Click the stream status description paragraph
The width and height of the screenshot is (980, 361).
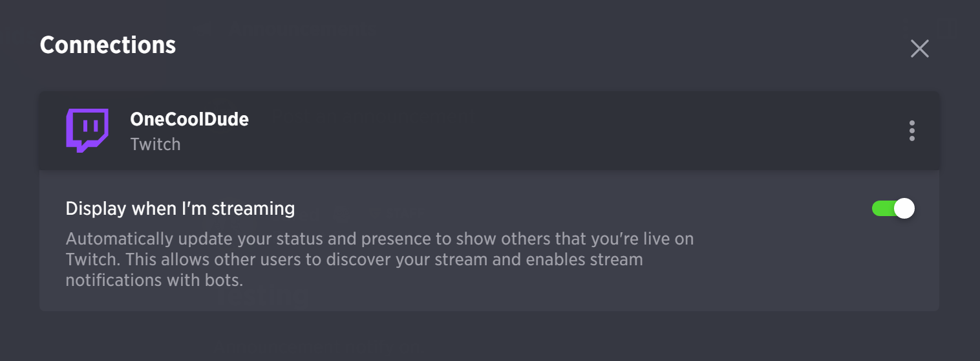pyautogui.click(x=380, y=259)
